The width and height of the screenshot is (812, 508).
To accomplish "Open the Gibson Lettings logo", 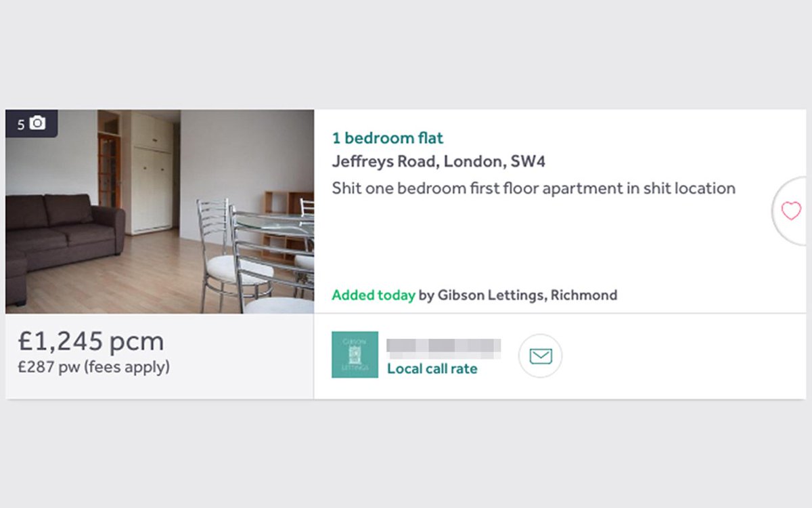I will (355, 354).
